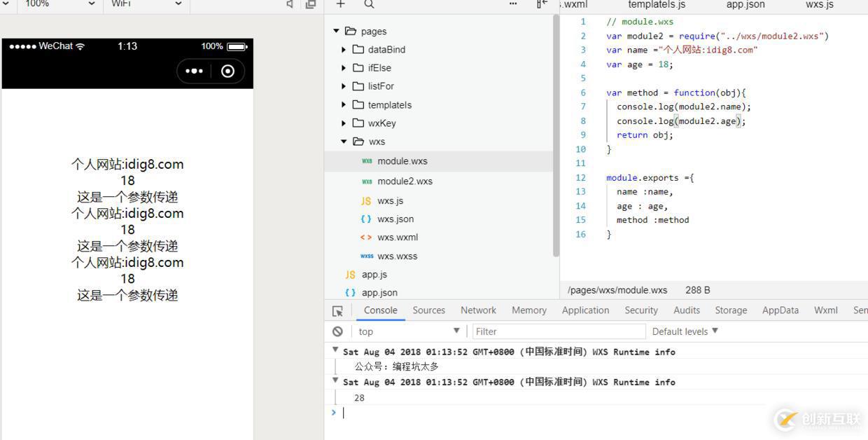Switch to the Wxml tab
The width and height of the screenshot is (868, 440).
pyautogui.click(x=826, y=310)
